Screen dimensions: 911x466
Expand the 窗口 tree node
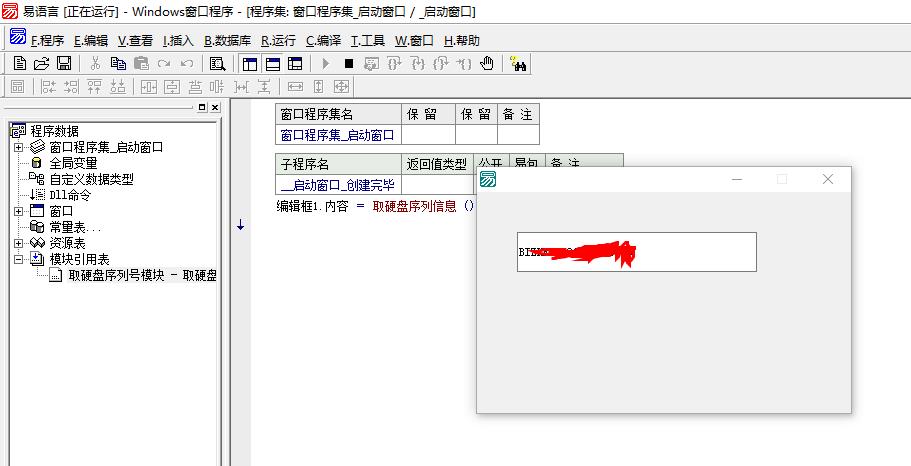pyautogui.click(x=19, y=212)
